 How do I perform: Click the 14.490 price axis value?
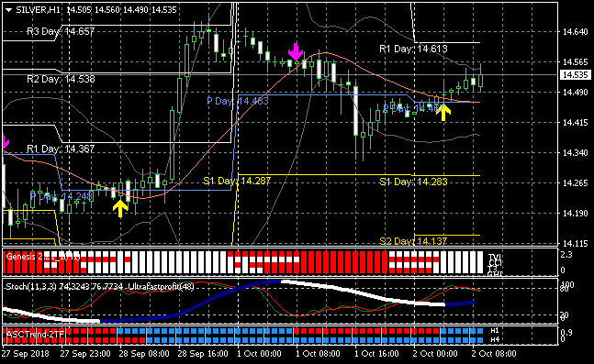coord(575,93)
